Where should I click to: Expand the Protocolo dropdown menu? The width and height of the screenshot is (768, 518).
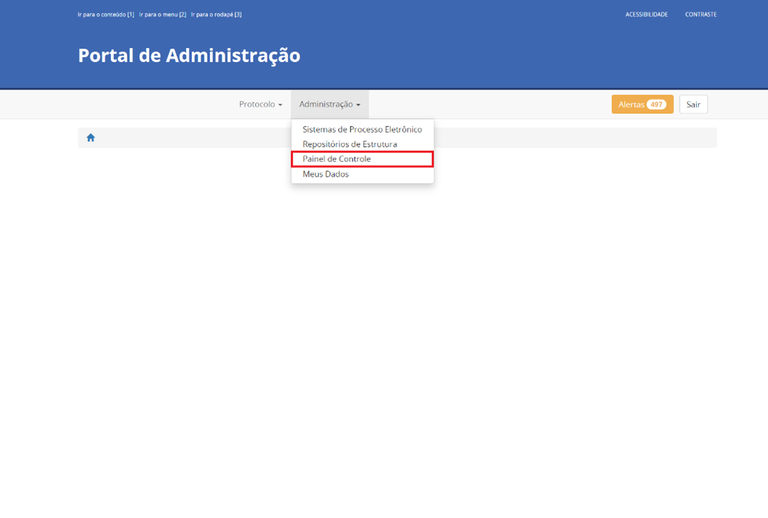click(260, 104)
